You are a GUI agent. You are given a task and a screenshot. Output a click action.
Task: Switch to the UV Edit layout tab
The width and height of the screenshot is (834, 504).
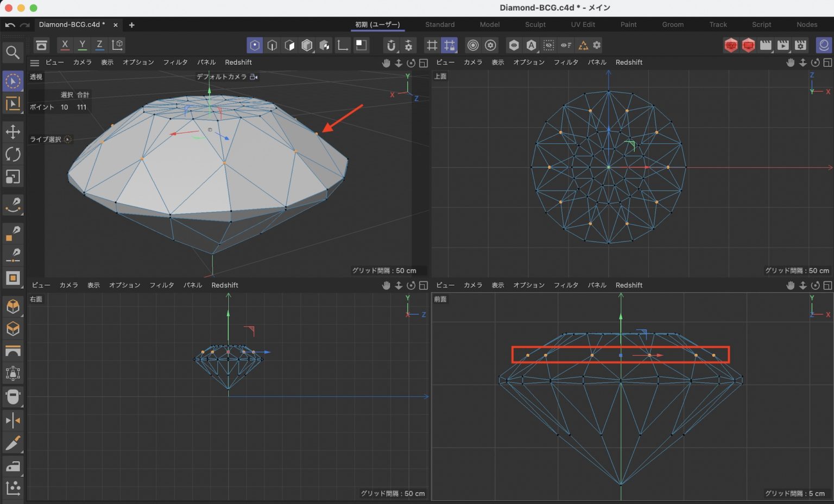[583, 24]
